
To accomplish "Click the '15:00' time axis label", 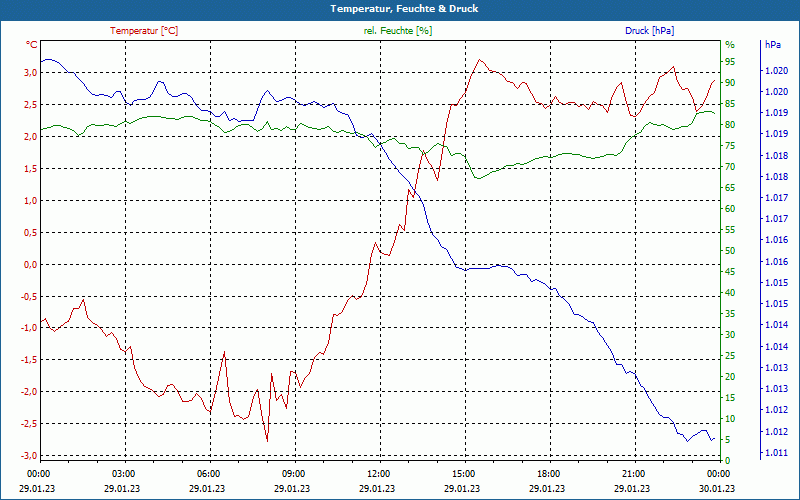I will pos(463,473).
